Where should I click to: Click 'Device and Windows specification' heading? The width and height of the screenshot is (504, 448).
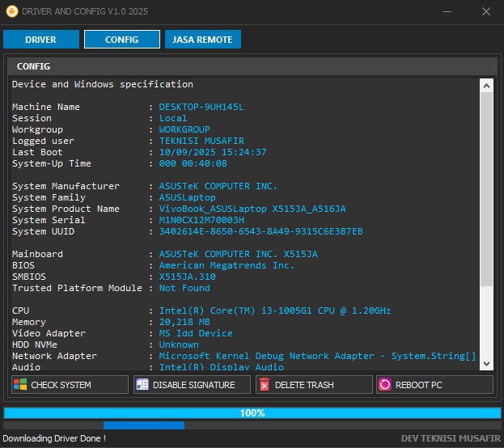tap(103, 84)
